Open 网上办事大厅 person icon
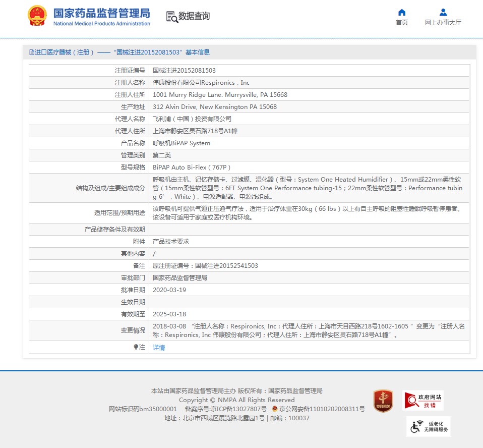Viewport: 483px width, 448px height. pos(443,13)
